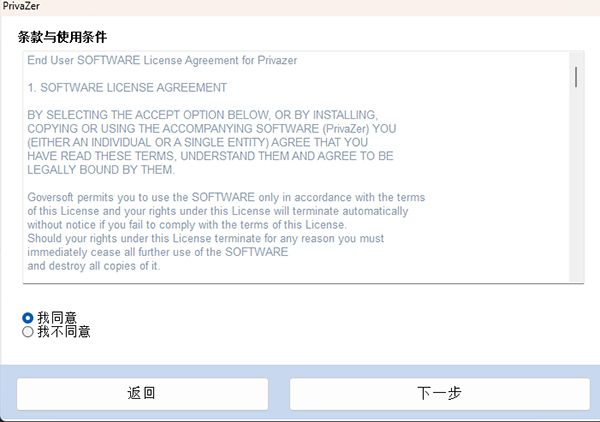Image resolution: width=600 pixels, height=422 pixels.
Task: Click the line starting 'Should your rights under this License'
Action: click(205, 238)
